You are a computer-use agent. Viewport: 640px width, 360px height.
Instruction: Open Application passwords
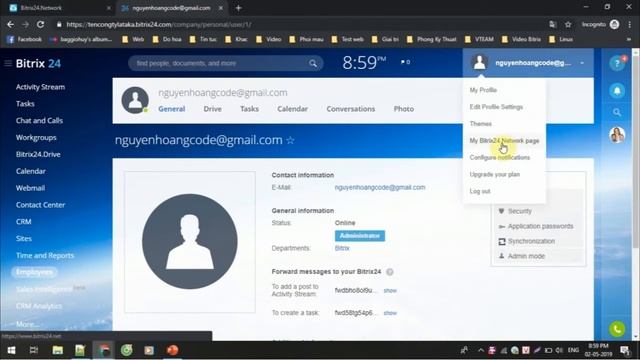(540, 226)
